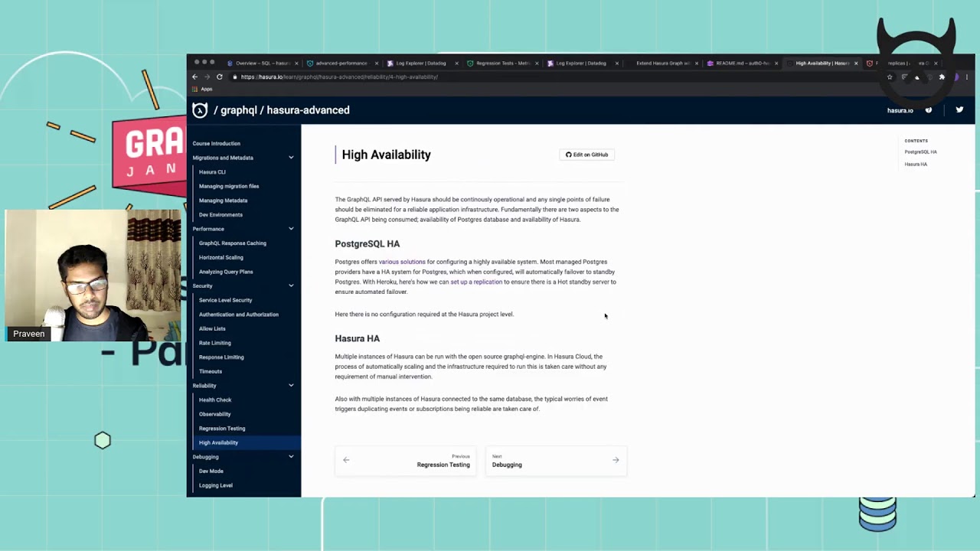980x551 pixels.
Task: Open Service Level Security in the sidebar
Action: tap(225, 300)
